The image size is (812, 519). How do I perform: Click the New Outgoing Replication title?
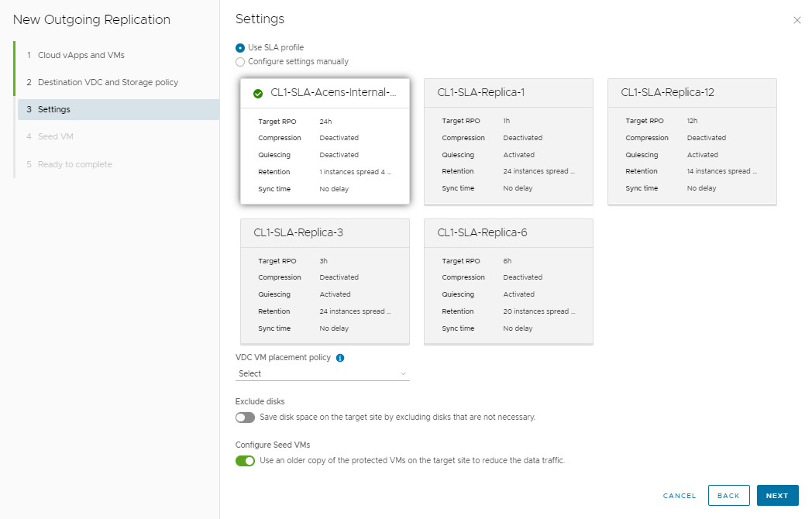coord(91,19)
